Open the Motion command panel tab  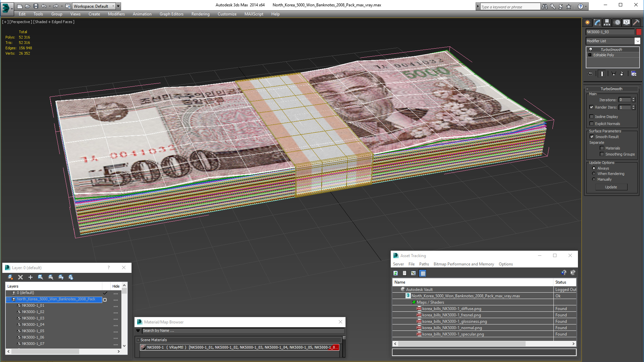tap(617, 22)
